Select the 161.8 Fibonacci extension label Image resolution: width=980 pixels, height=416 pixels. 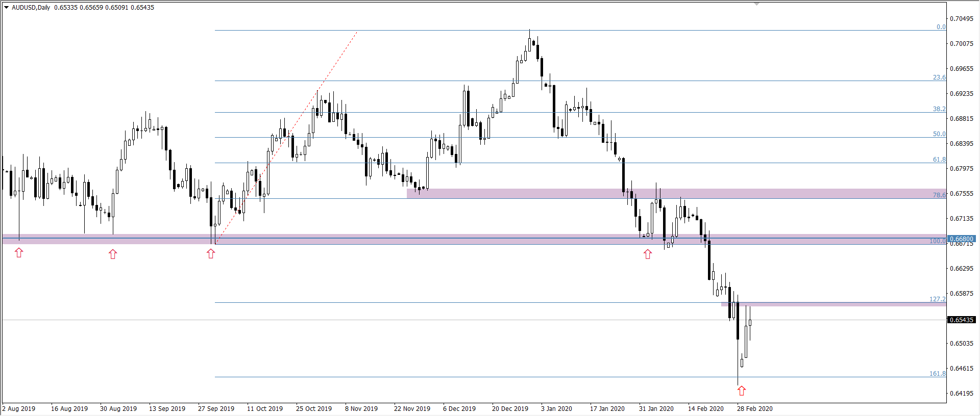pyautogui.click(x=937, y=374)
